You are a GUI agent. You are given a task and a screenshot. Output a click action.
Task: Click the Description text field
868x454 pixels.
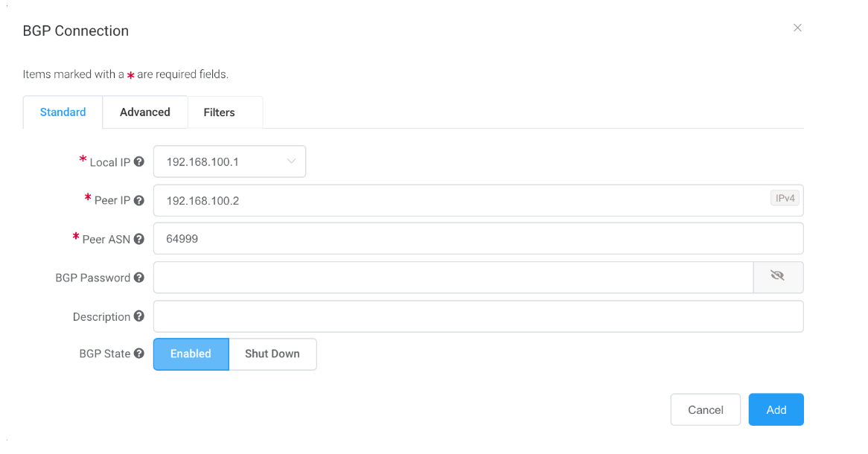click(x=478, y=316)
